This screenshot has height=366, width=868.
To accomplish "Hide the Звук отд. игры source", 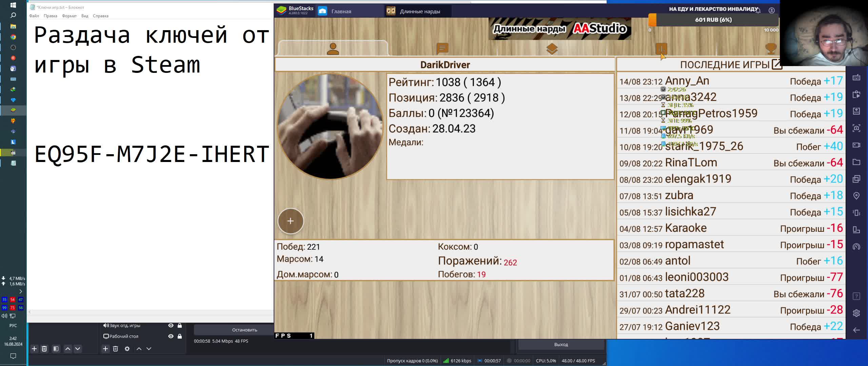I will 171,325.
